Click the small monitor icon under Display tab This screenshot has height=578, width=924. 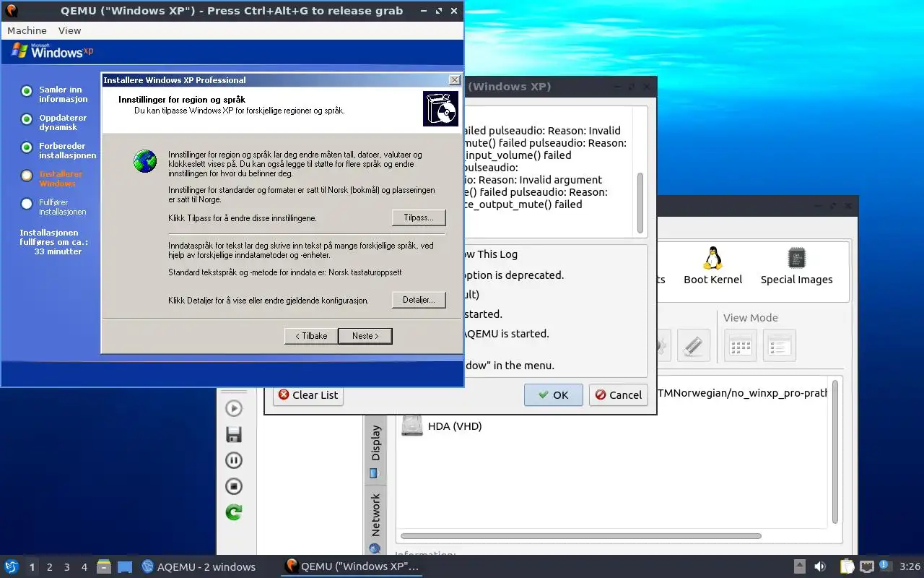374,473
